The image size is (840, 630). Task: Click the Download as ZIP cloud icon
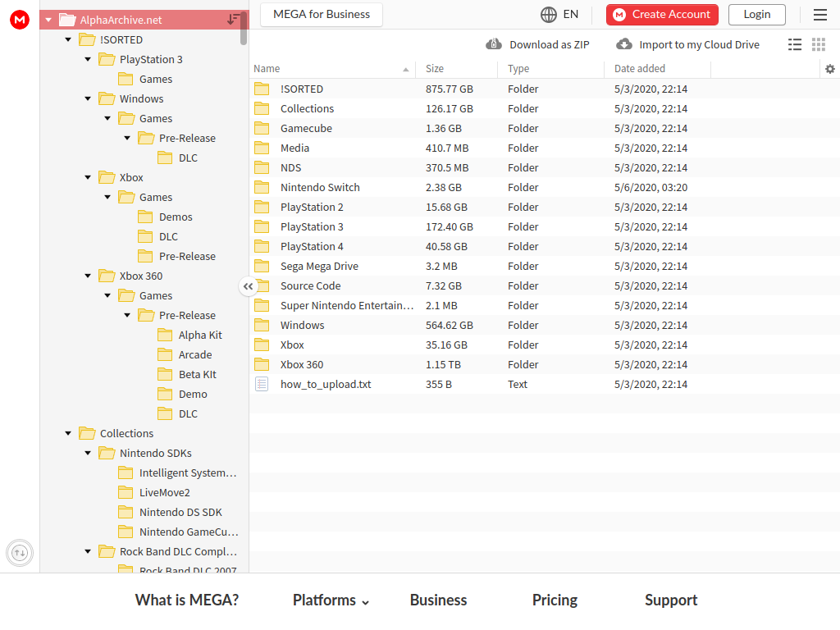point(493,44)
